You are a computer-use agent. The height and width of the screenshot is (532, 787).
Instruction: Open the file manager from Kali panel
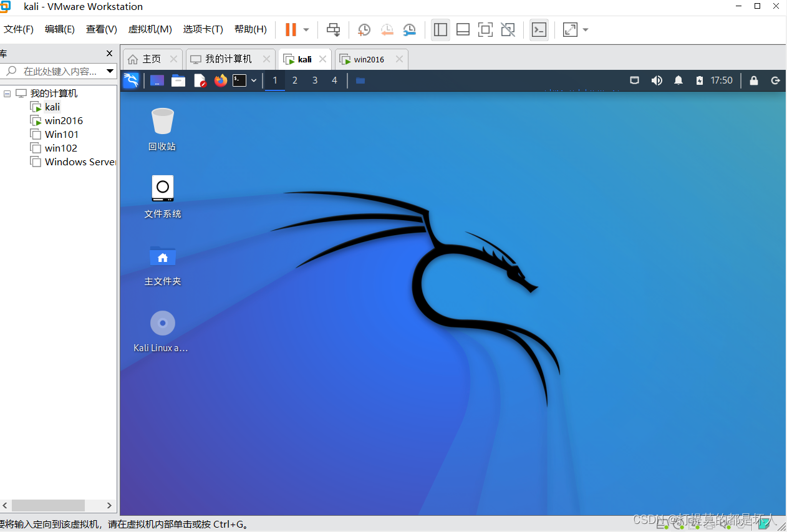tap(178, 80)
